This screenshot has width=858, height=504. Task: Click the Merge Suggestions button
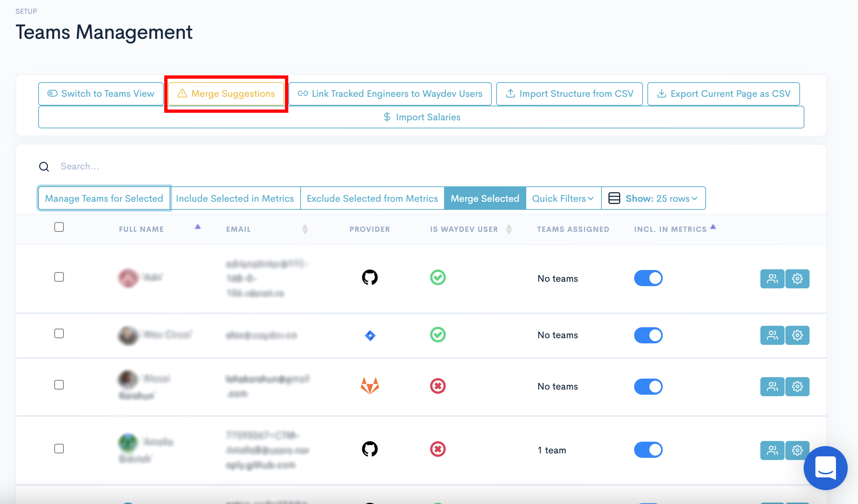[226, 94]
